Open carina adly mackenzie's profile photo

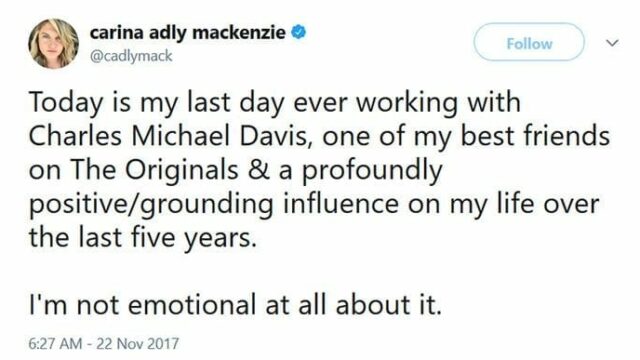click(53, 43)
